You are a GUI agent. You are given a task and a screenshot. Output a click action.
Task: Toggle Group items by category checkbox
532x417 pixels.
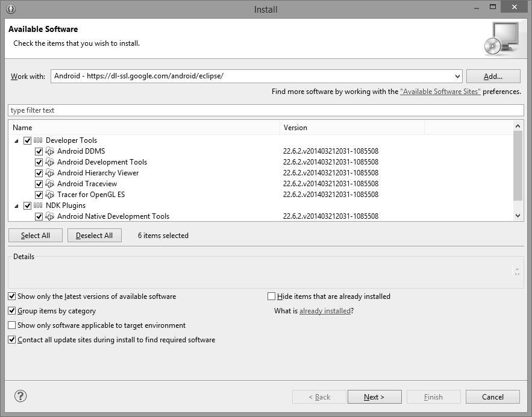(12, 311)
